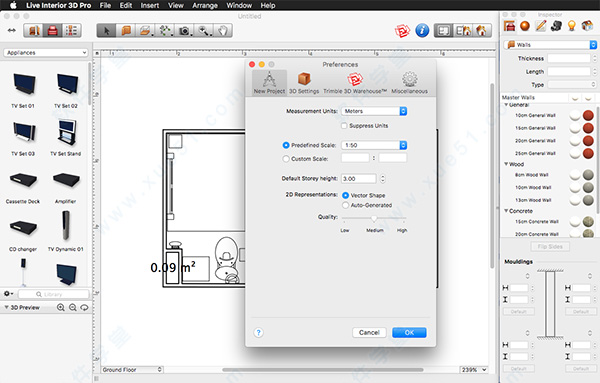Screen dimensions: 600x383
Task: Open the Ground Floor storey dropdown
Action: [x=132, y=370]
